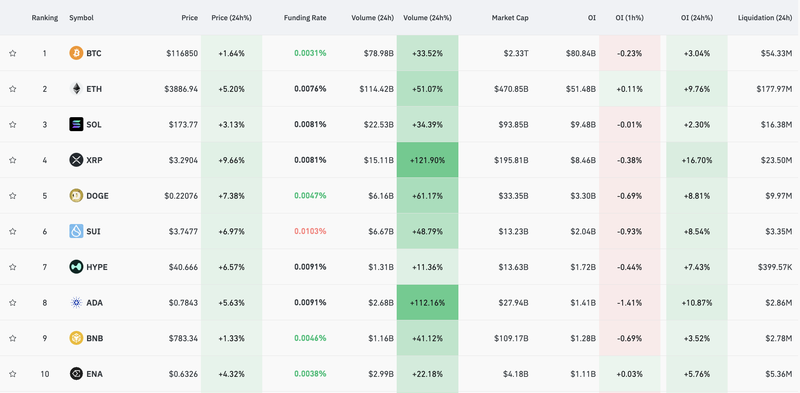Toggle the favorite star for BTC
This screenshot has height=393, width=800.
pos(13,53)
